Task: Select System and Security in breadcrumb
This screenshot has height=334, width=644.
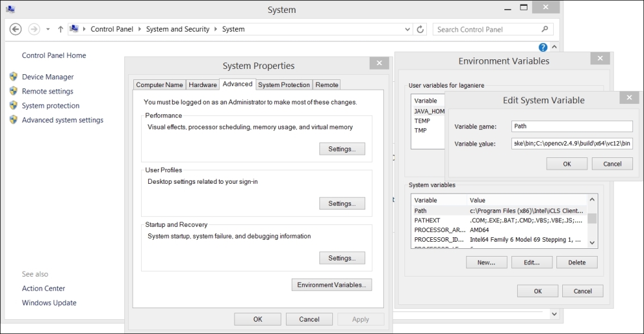Action: [x=178, y=29]
